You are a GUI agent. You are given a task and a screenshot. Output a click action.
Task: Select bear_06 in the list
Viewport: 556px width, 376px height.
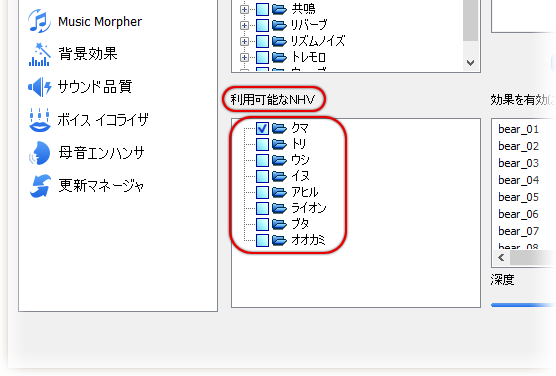[x=518, y=214]
